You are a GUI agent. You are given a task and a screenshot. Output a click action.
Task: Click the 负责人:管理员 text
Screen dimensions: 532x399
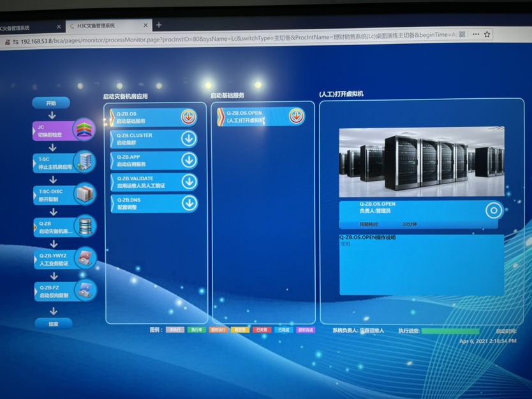click(375, 211)
